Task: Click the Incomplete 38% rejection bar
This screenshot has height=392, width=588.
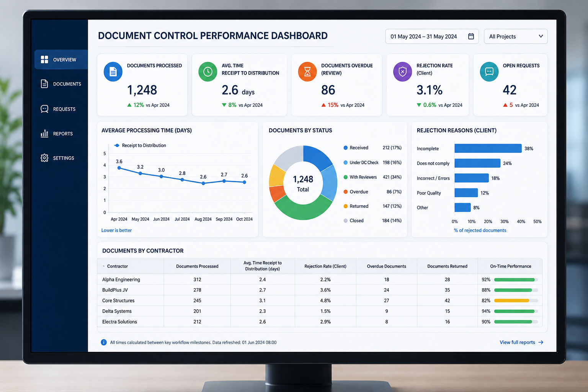Action: (488, 149)
